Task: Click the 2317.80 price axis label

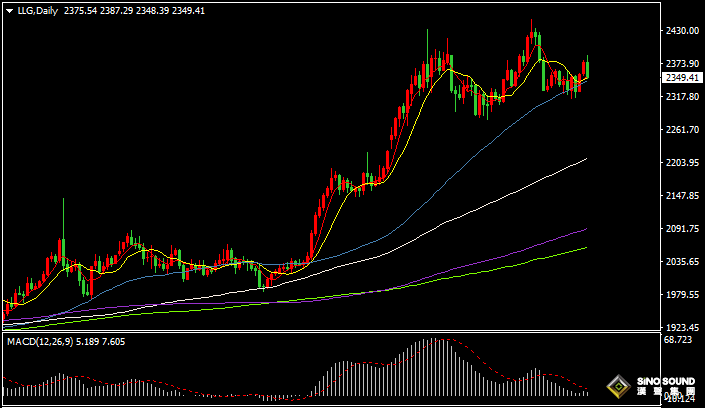Action: (681, 97)
